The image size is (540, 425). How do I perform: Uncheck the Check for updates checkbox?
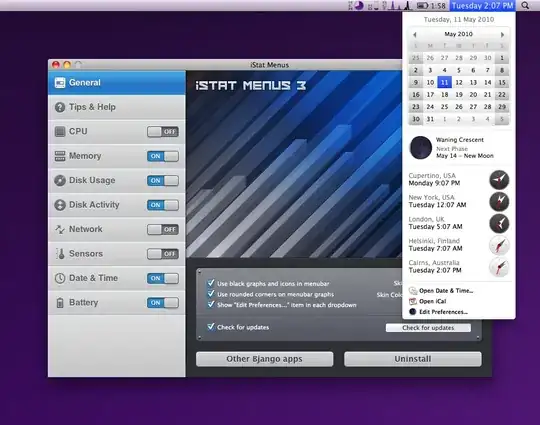211,326
